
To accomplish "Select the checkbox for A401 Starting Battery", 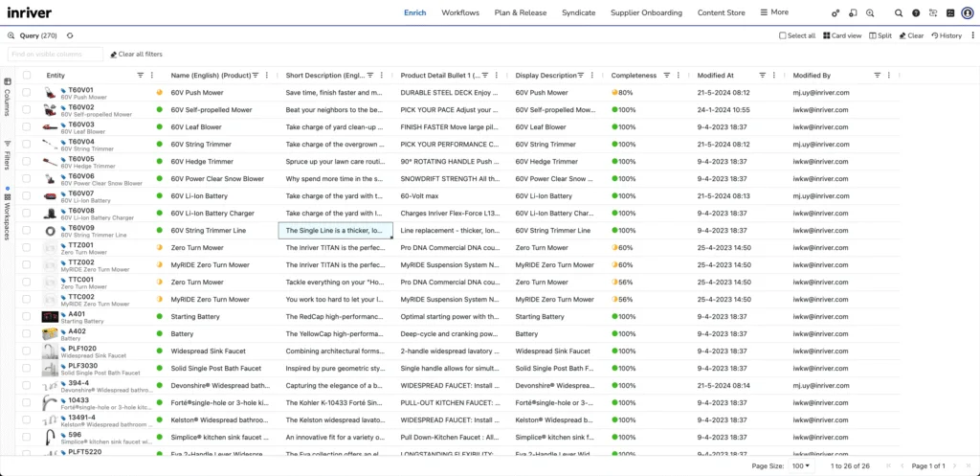I will coord(27,317).
